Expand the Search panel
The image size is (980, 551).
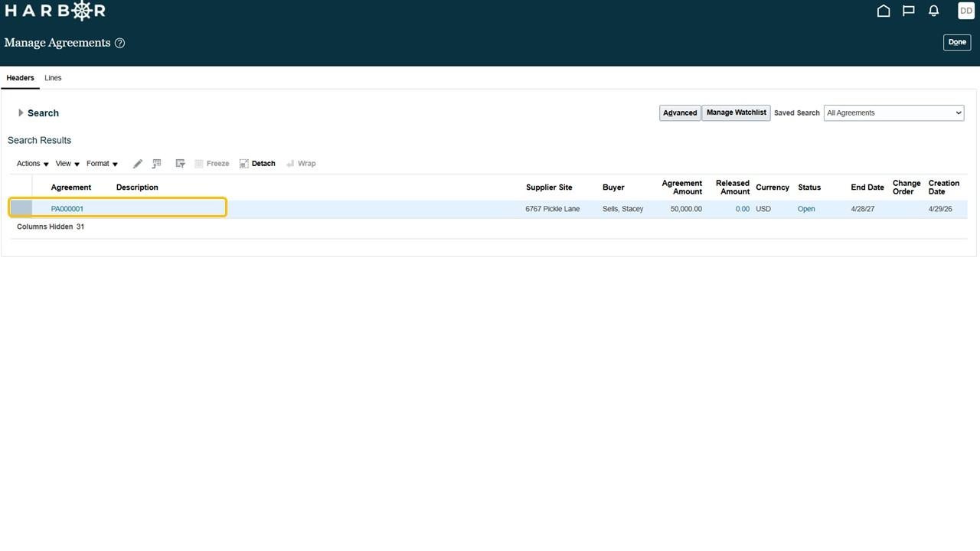21,113
